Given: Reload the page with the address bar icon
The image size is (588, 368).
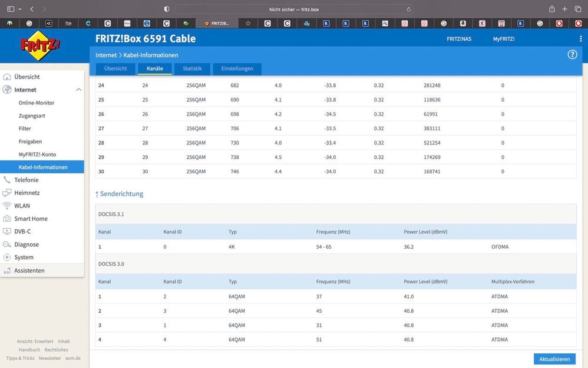Looking at the screenshot, I should (408, 9).
